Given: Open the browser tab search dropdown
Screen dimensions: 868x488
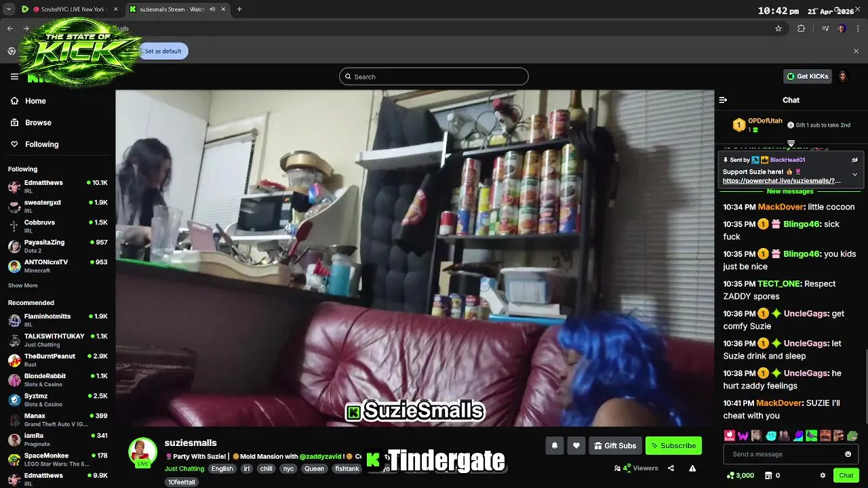Looking at the screenshot, I should tap(8, 9).
